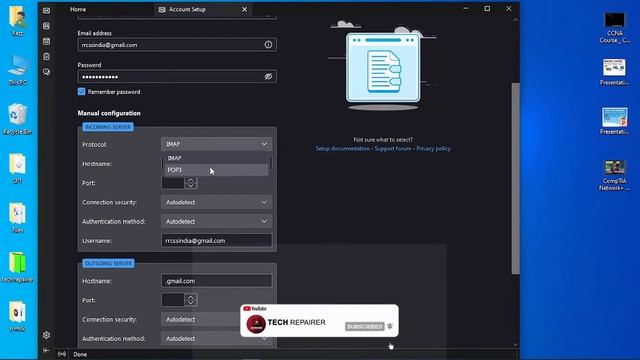Open the Chat sidebar icon
The height and width of the screenshot is (360, 640).
[x=47, y=72]
